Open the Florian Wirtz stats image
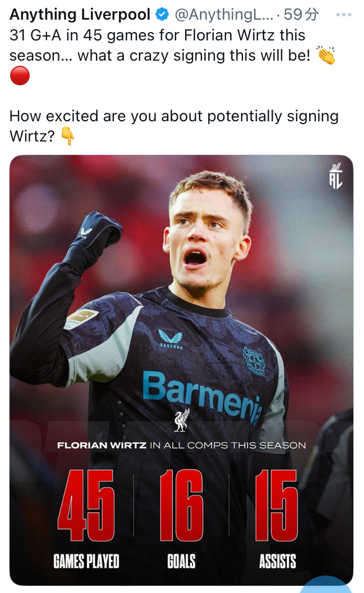Viewport: 364px width, 593px height. click(x=182, y=370)
